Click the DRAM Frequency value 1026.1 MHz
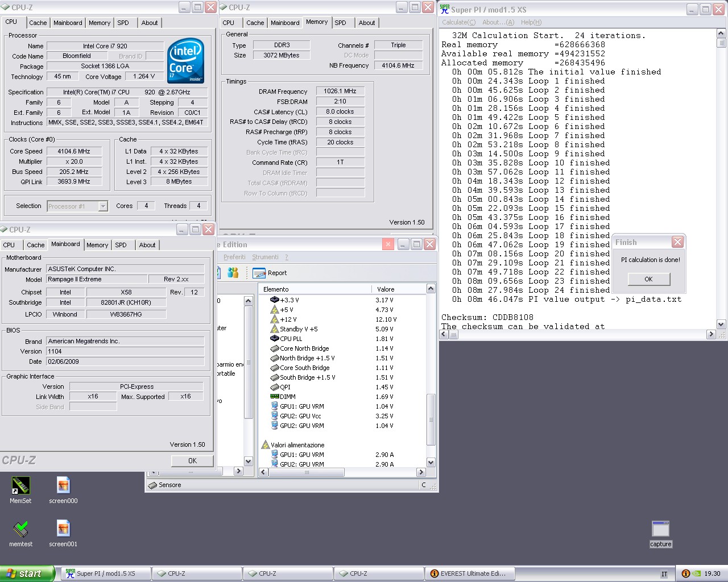Viewport: 728px width, 582px height. (x=340, y=92)
